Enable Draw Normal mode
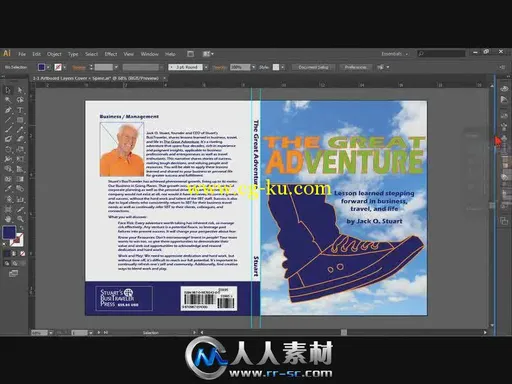This screenshot has height=384, width=512. 7,263
